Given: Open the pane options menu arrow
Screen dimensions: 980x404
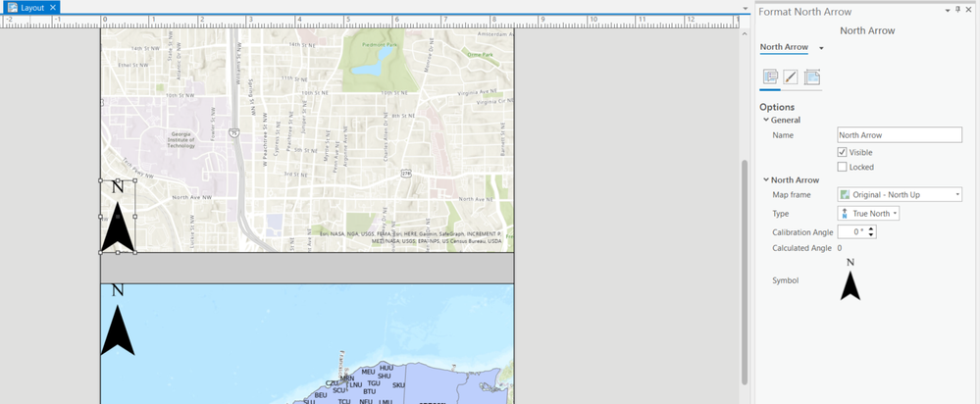Looking at the screenshot, I should pos(948,11).
